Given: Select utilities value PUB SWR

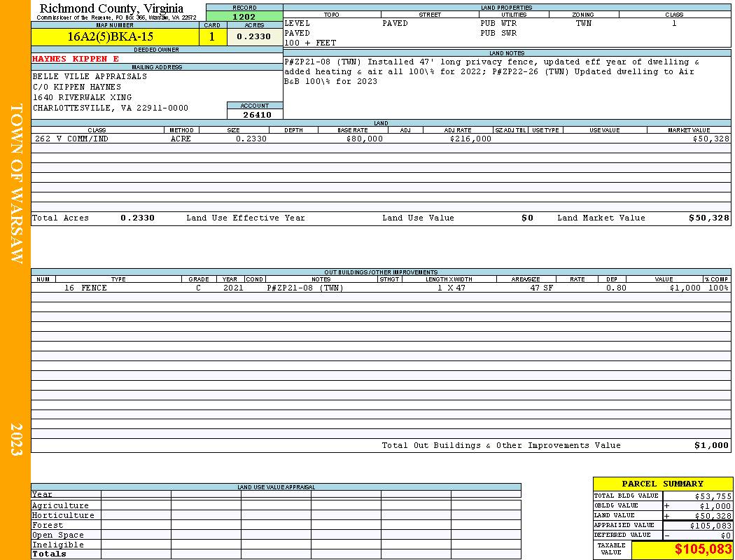Looking at the screenshot, I should (x=498, y=34).
